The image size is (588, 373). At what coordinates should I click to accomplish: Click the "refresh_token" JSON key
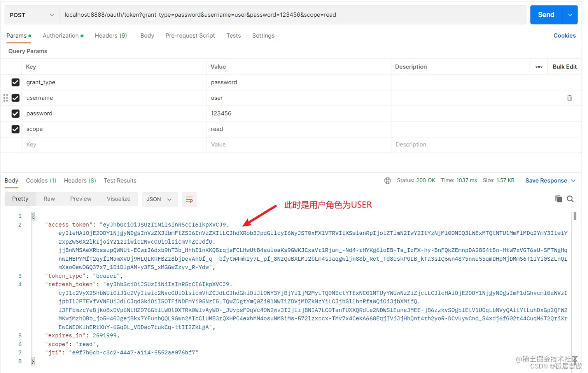[70, 284]
